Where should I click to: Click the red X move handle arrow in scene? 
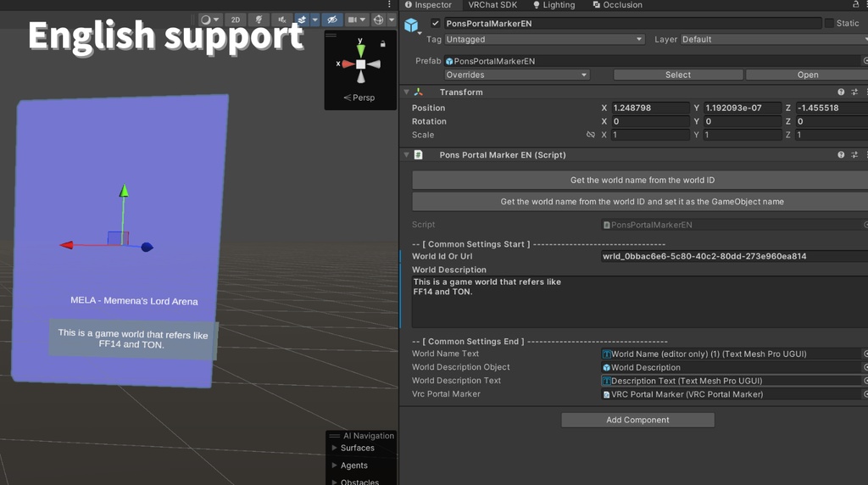[66, 245]
